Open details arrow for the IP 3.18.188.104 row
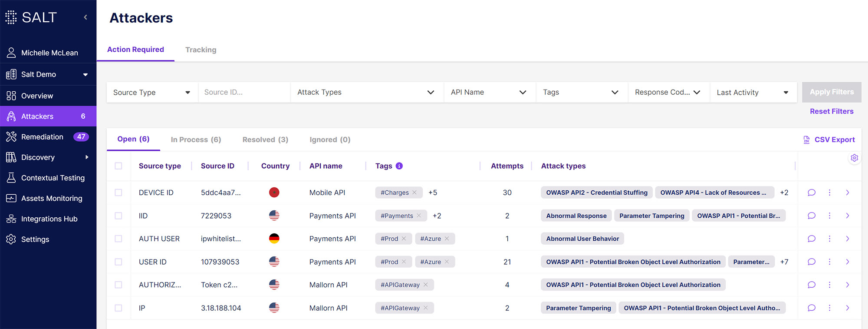The image size is (868, 329). [x=847, y=308]
